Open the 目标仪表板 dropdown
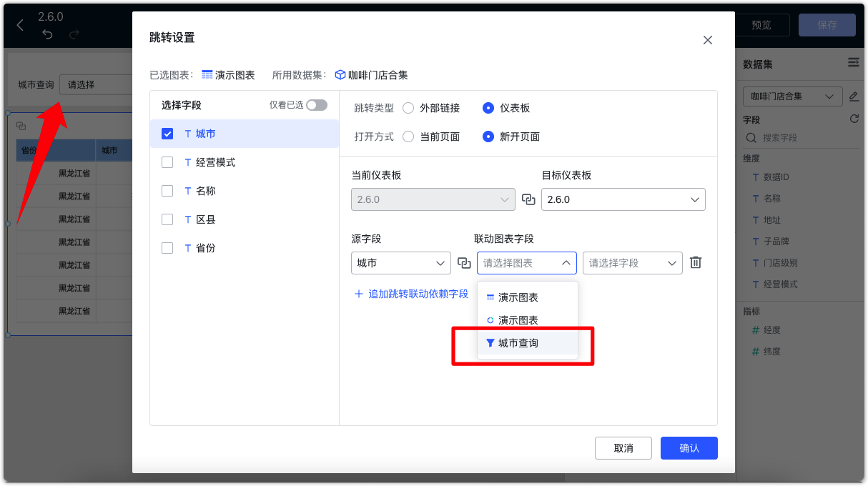This screenshot has height=486, width=868. coord(622,199)
